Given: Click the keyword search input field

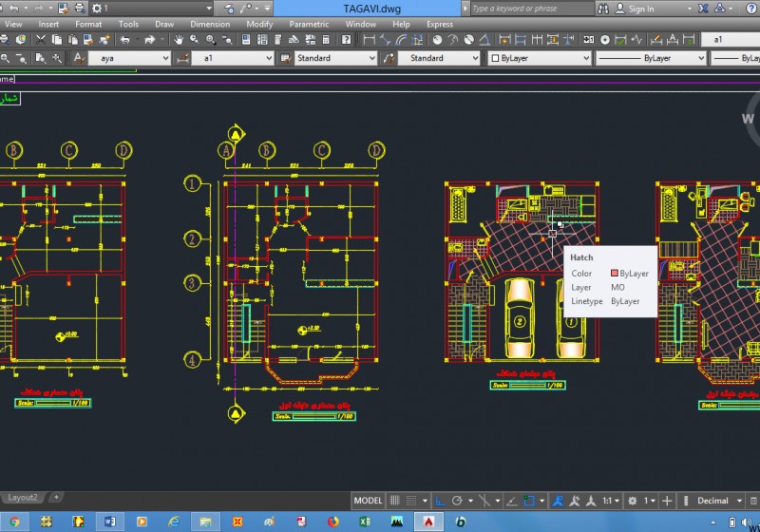Looking at the screenshot, I should [x=518, y=9].
